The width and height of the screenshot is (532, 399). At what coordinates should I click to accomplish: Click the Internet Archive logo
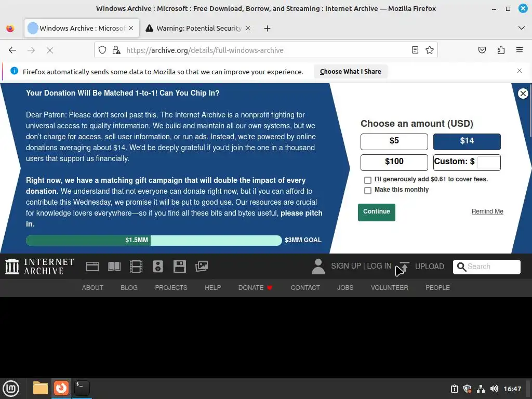[x=39, y=267]
